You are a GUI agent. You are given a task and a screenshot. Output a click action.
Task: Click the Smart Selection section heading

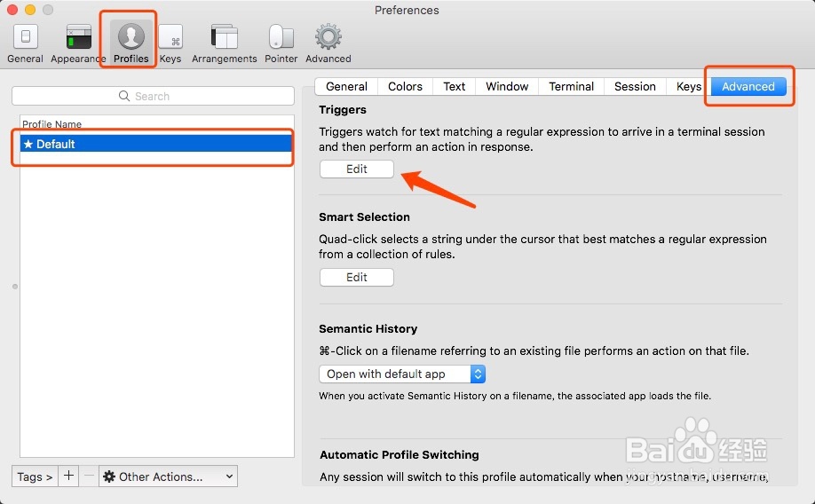point(364,217)
